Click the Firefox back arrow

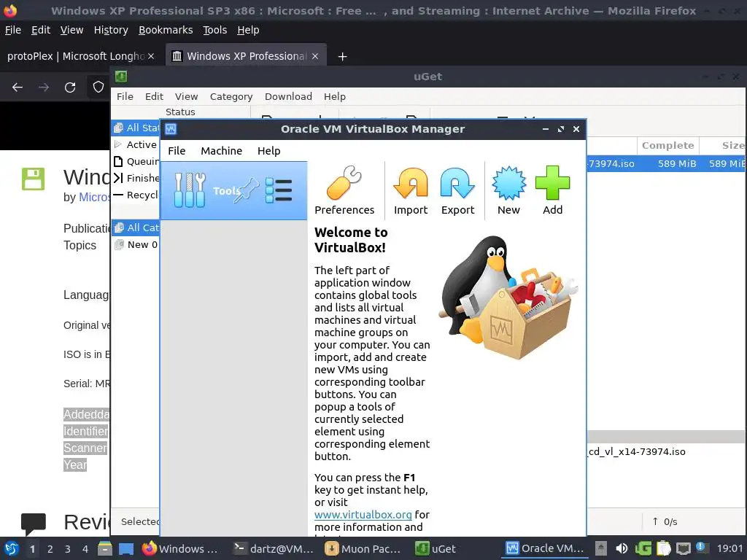[x=18, y=87]
